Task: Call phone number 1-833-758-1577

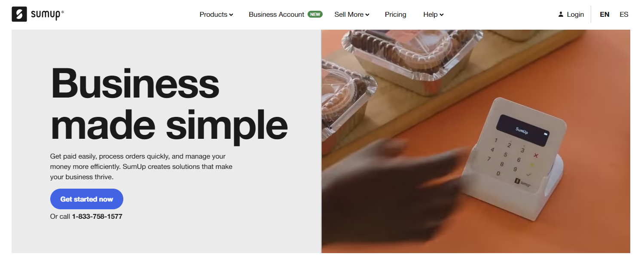Action: [97, 217]
